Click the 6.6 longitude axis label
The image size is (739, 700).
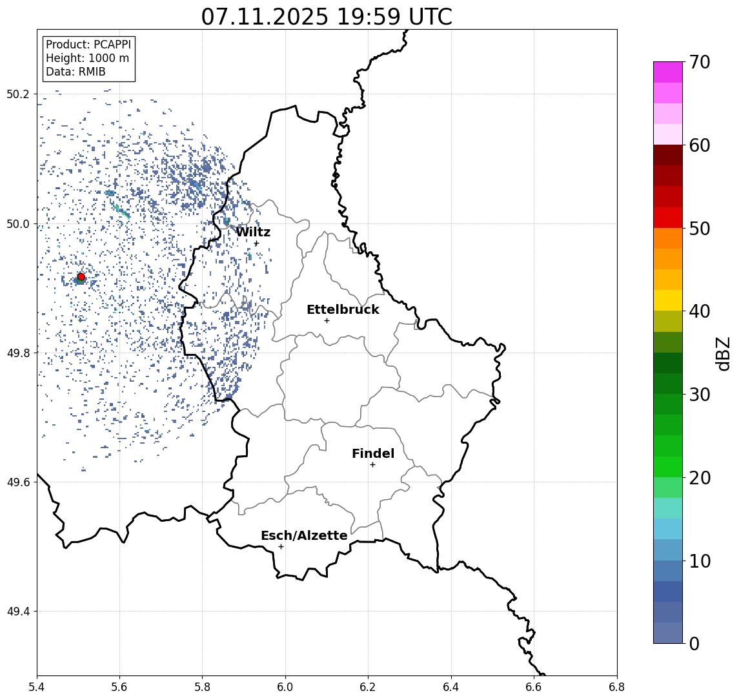[534, 687]
